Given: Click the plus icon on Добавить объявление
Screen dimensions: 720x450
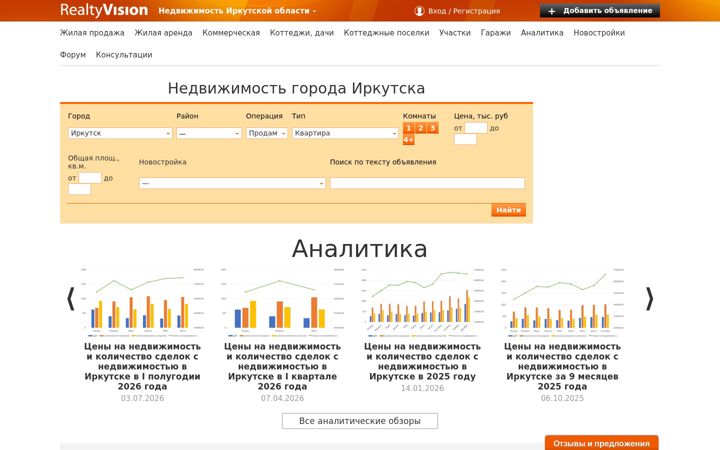Looking at the screenshot, I should coord(551,11).
